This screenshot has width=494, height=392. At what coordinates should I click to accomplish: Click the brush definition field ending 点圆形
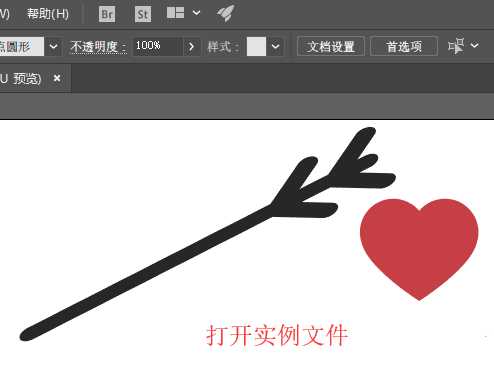22,46
